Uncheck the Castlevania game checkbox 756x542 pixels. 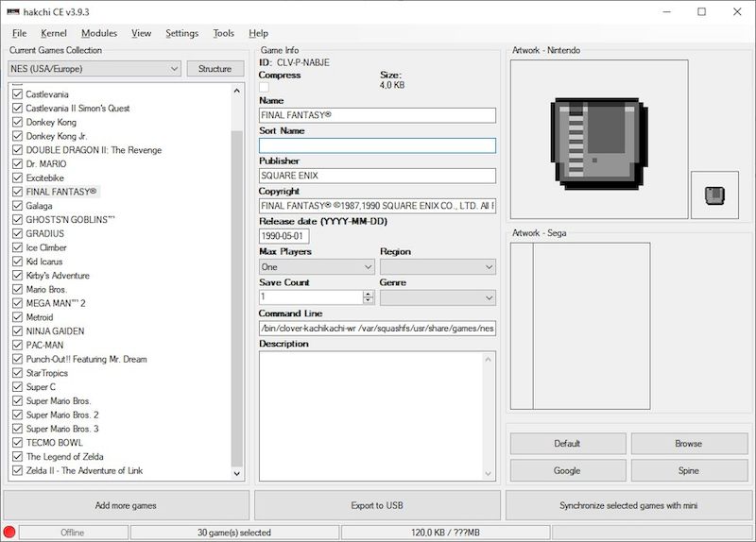pyautogui.click(x=17, y=94)
